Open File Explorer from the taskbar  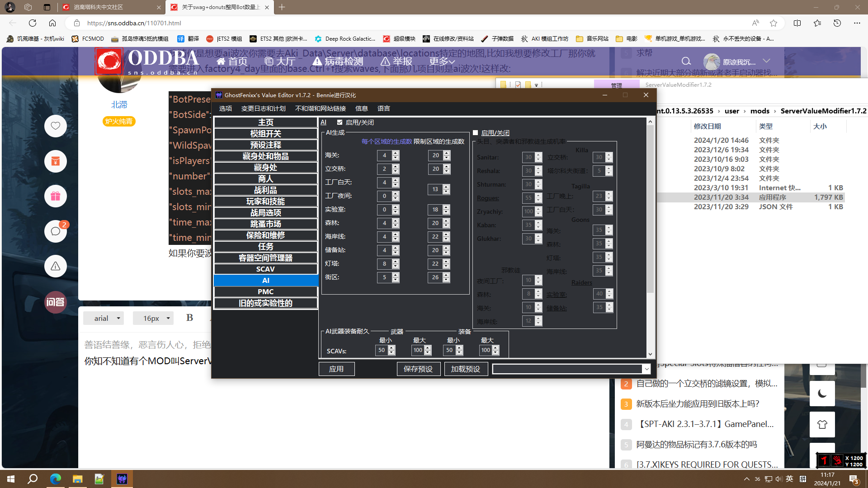click(77, 479)
